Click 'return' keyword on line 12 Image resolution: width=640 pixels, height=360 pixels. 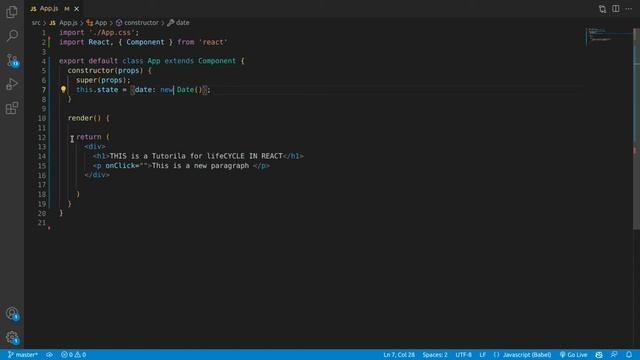tap(89, 137)
